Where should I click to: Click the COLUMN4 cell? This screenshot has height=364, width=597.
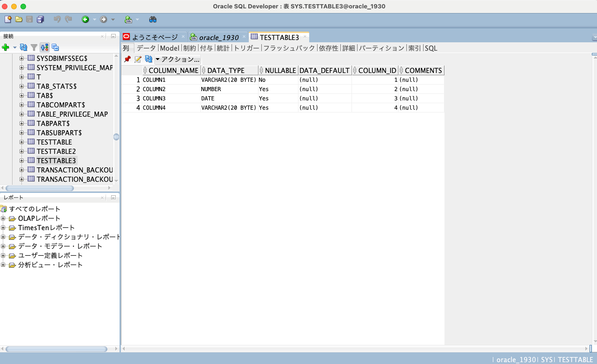click(171, 108)
